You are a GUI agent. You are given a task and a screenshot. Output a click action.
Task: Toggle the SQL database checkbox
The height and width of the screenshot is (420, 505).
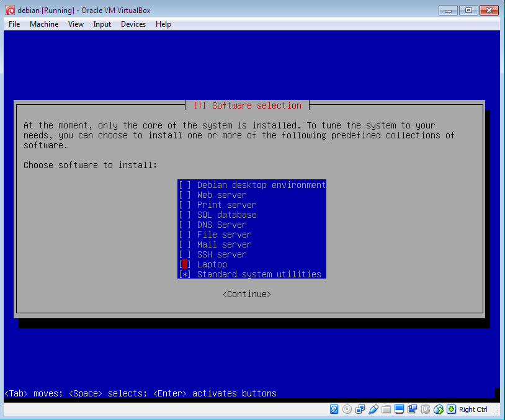pos(185,215)
